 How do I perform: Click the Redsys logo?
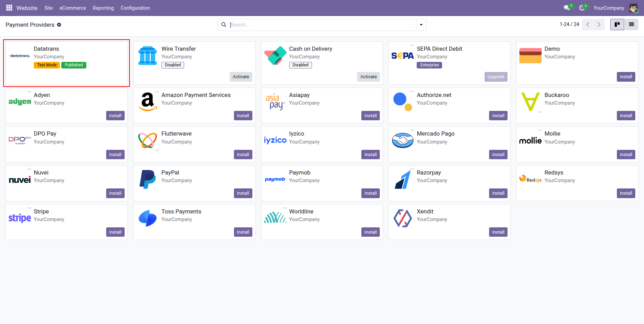530,179
